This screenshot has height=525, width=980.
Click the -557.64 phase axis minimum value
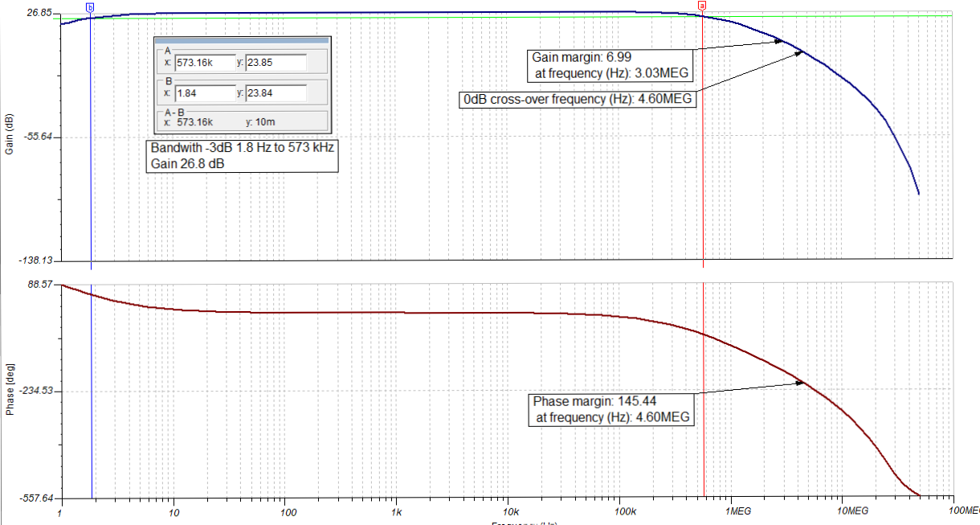[35, 498]
